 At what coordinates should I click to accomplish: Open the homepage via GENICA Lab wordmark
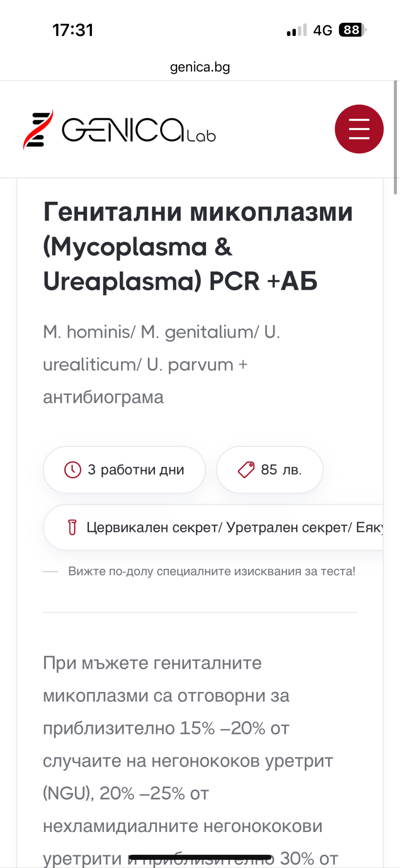tap(139, 130)
